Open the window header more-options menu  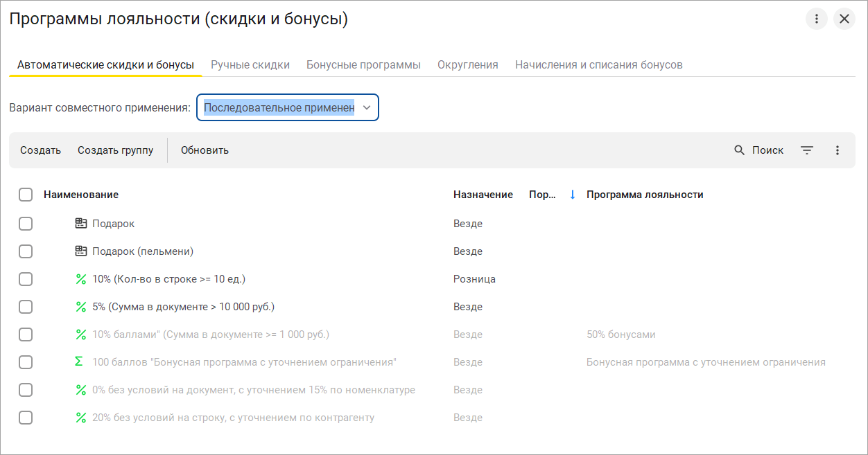pos(817,19)
